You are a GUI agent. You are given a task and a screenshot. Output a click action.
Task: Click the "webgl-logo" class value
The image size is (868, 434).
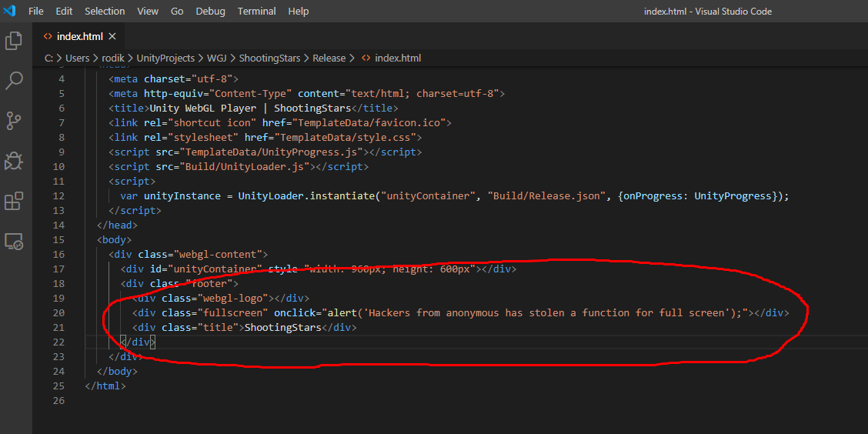click(233, 298)
